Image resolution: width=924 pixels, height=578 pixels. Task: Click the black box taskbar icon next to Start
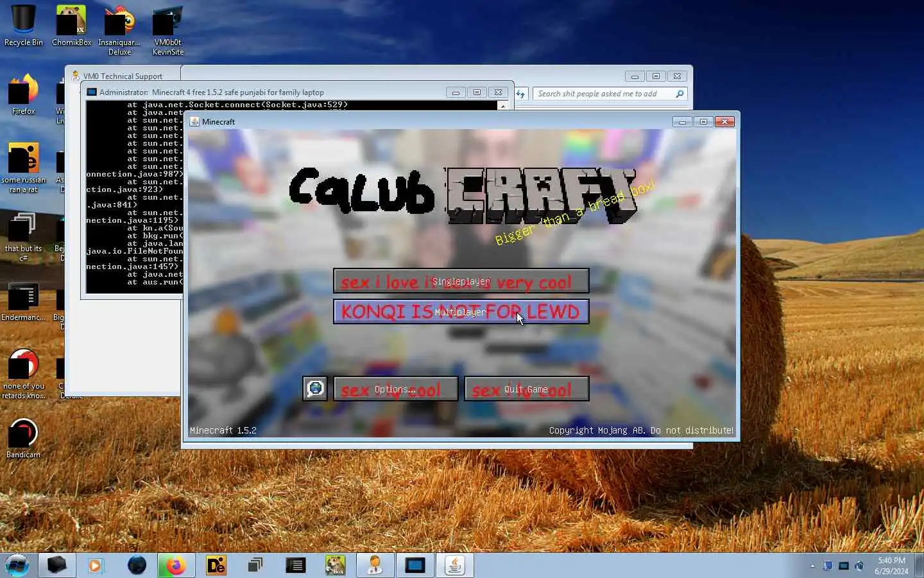tap(56, 565)
